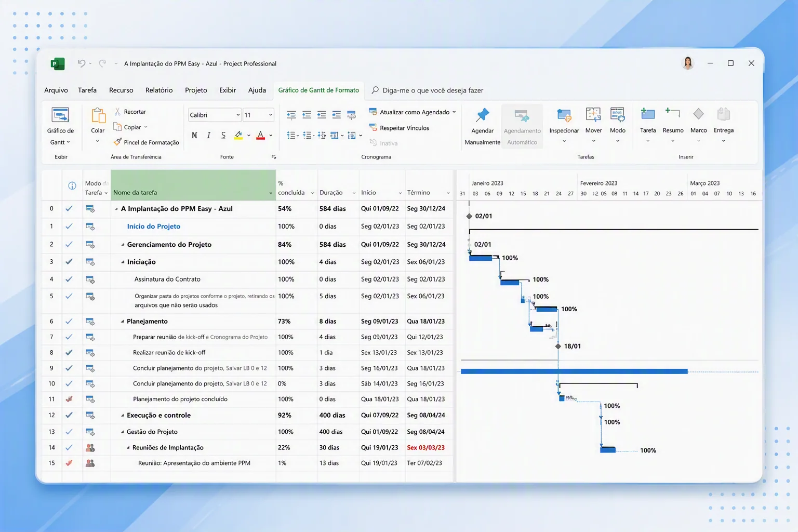Click Atualizar como Agendado
This screenshot has height=532, width=798.
pyautogui.click(x=412, y=112)
